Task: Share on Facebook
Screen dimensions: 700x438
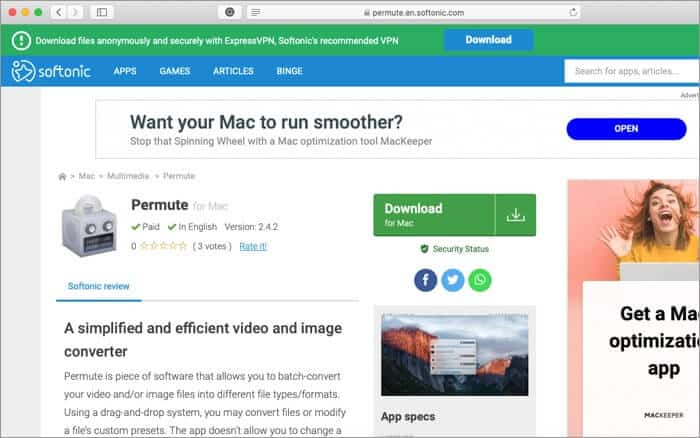Action: pos(425,280)
